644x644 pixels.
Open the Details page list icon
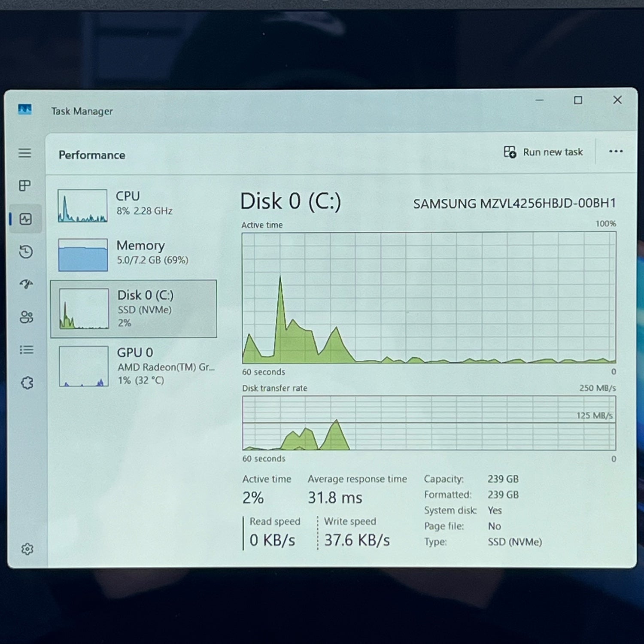[26, 350]
